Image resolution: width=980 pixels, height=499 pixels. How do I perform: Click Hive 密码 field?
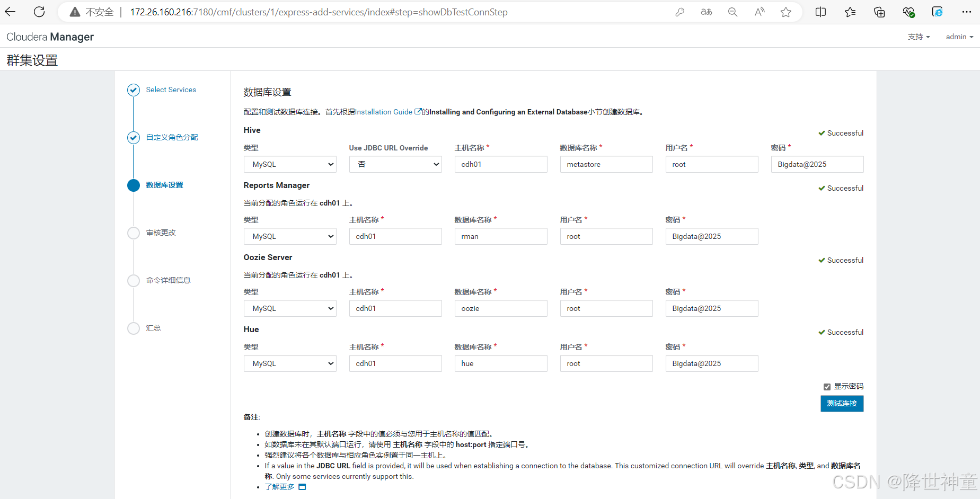[x=817, y=164]
